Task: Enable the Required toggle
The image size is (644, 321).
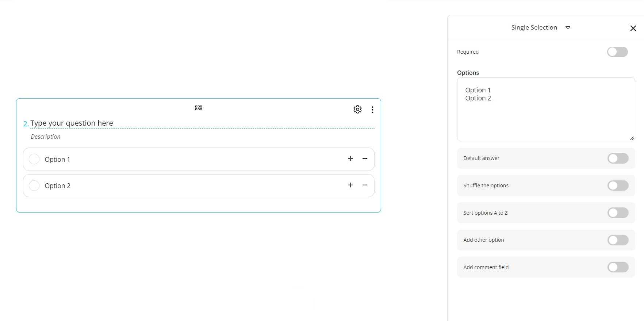Action: coord(617,52)
